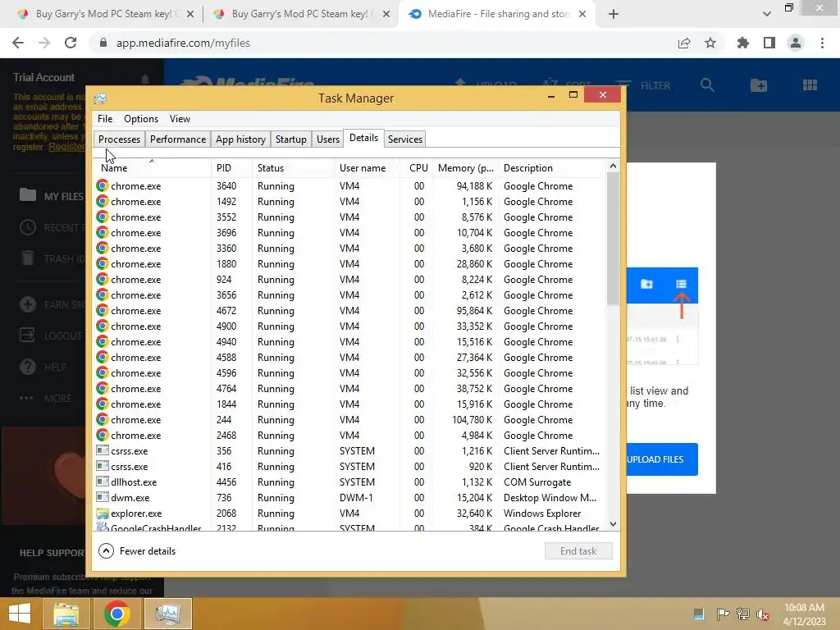
Task: Click the process list scrollbar thumb
Action: [613, 239]
